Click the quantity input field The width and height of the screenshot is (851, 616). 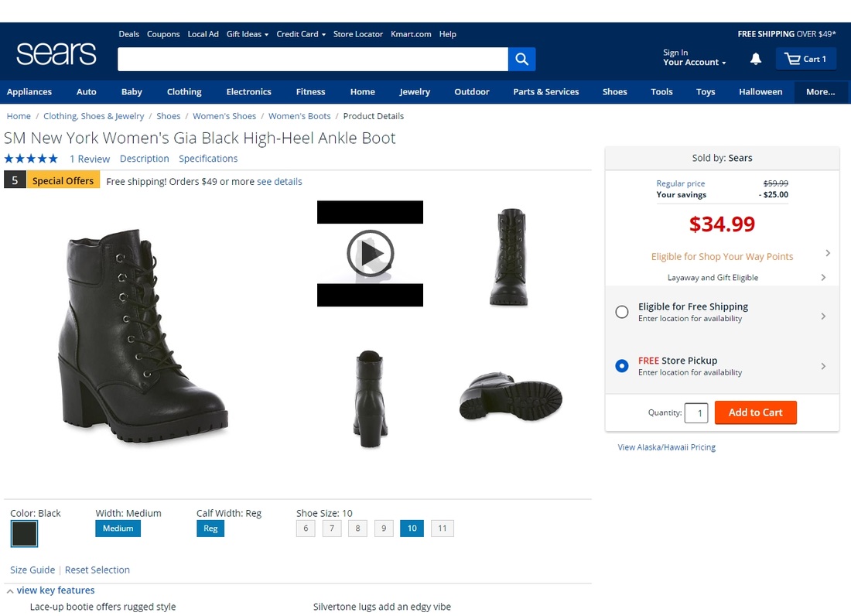[x=696, y=413]
